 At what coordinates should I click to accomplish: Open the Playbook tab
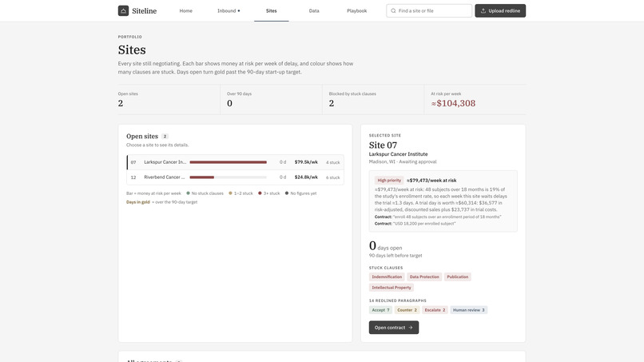click(356, 10)
